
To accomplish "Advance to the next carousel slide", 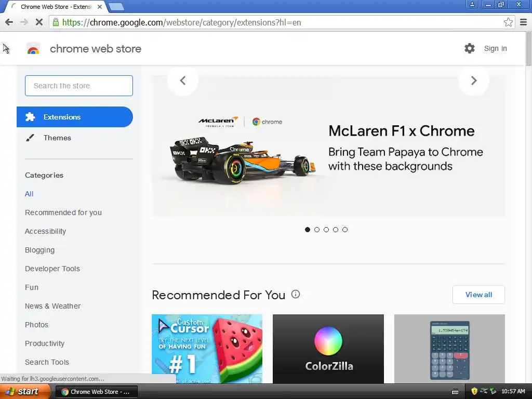I will tap(474, 81).
